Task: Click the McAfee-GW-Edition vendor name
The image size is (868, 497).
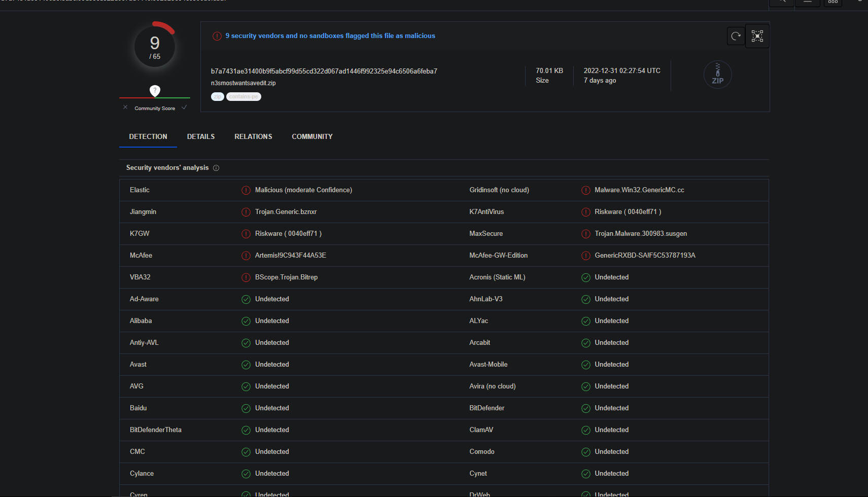Action: 499,256
